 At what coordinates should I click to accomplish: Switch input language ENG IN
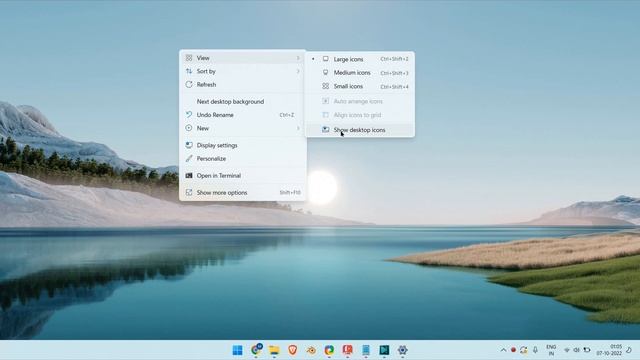551,350
